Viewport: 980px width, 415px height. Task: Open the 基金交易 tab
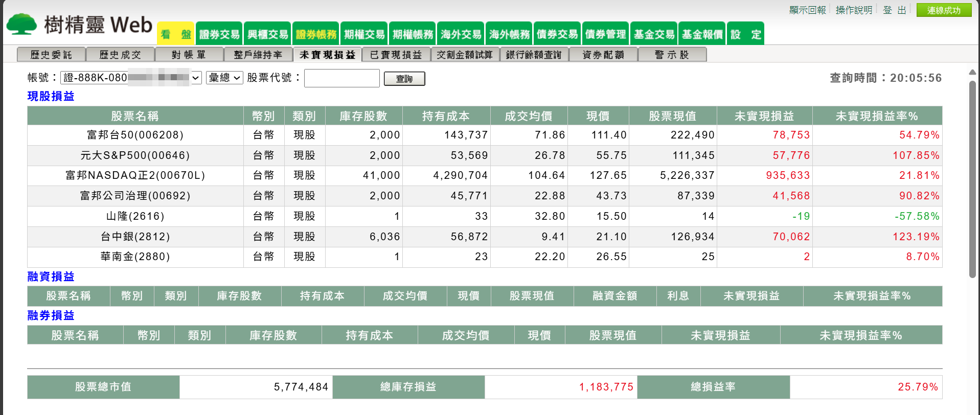[x=654, y=34]
